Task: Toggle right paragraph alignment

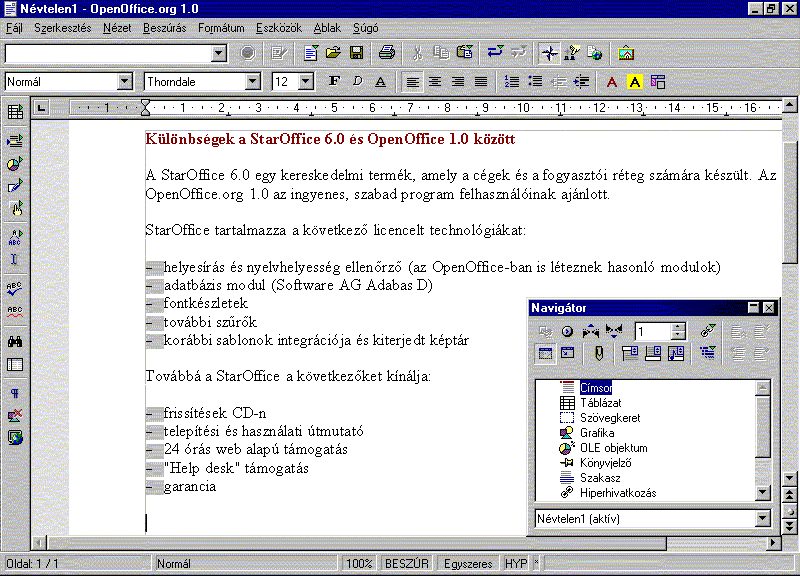Action: point(458,82)
